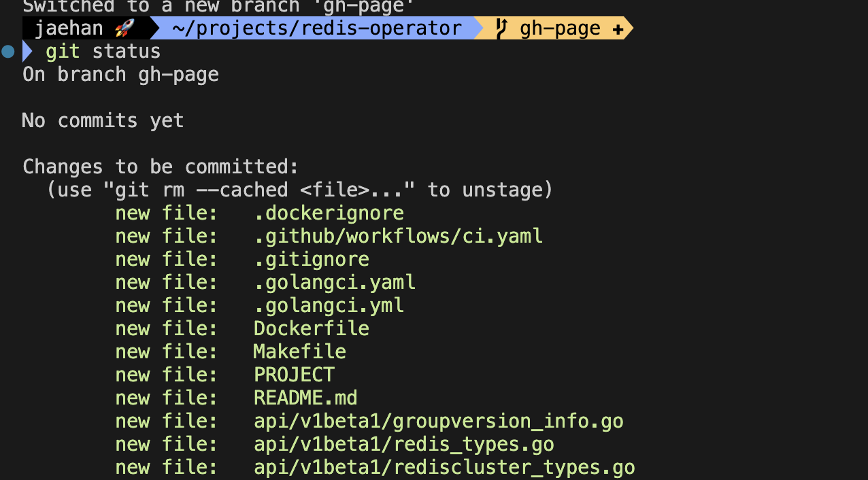Screen dimensions: 868x480
Task: Open the .dockerignore file path
Action: 329,213
